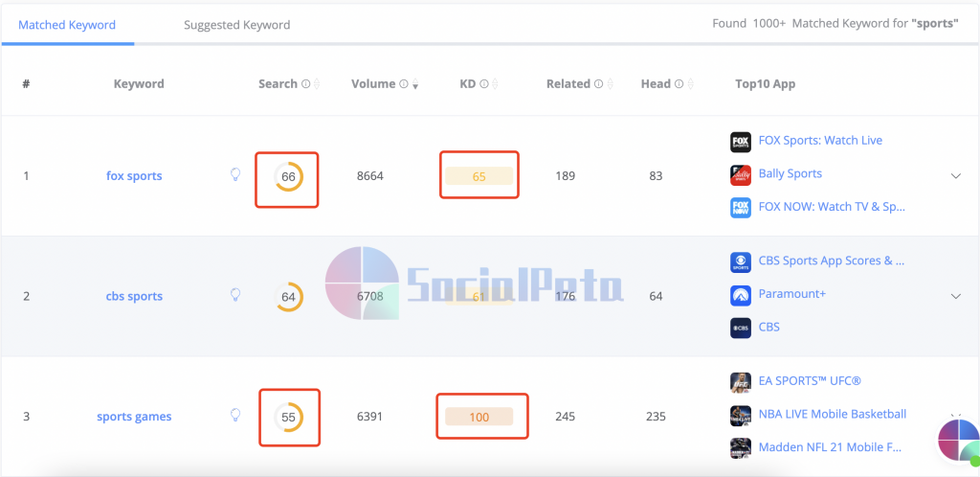
Task: Open the Paramount+ app link
Action: click(792, 294)
